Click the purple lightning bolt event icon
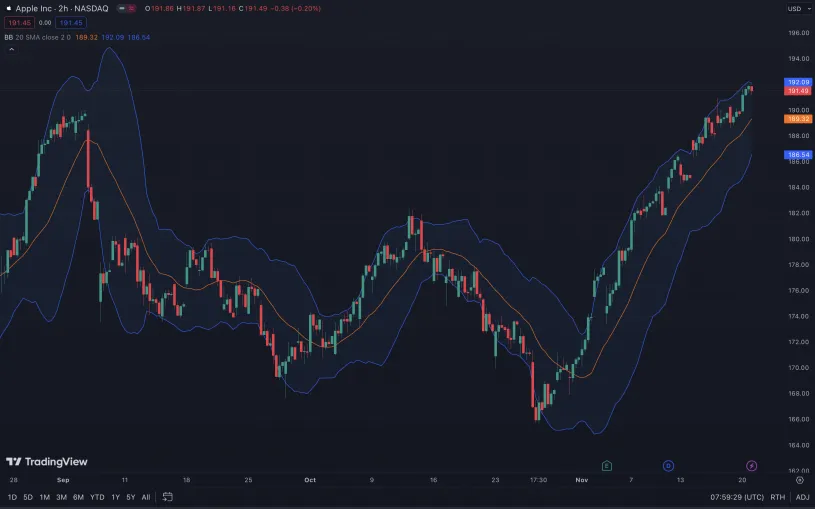Image resolution: width=815 pixels, height=509 pixels. (752, 465)
